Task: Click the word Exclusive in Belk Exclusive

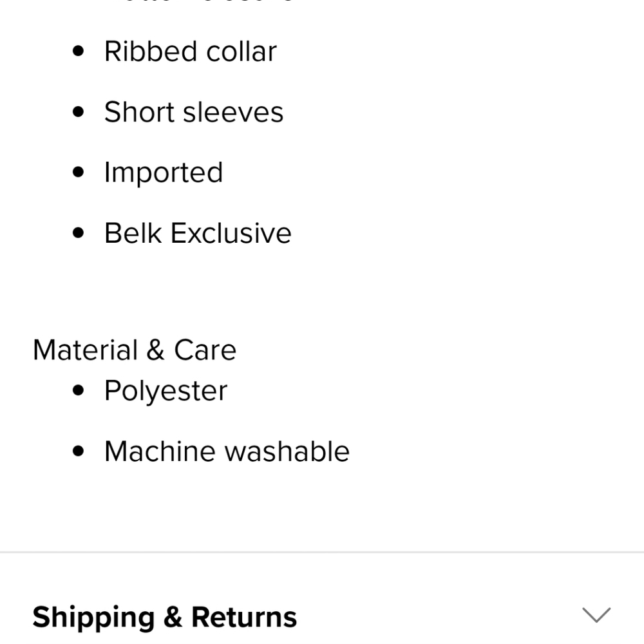Action: tap(231, 233)
